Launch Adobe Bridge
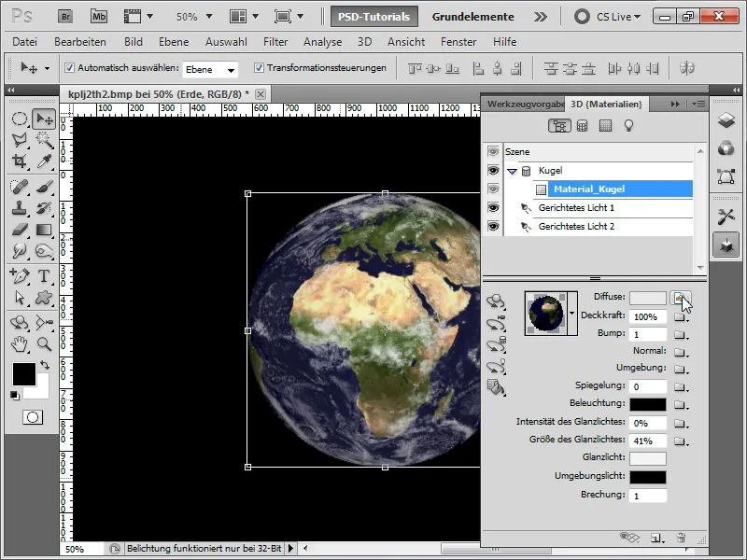 (65, 17)
